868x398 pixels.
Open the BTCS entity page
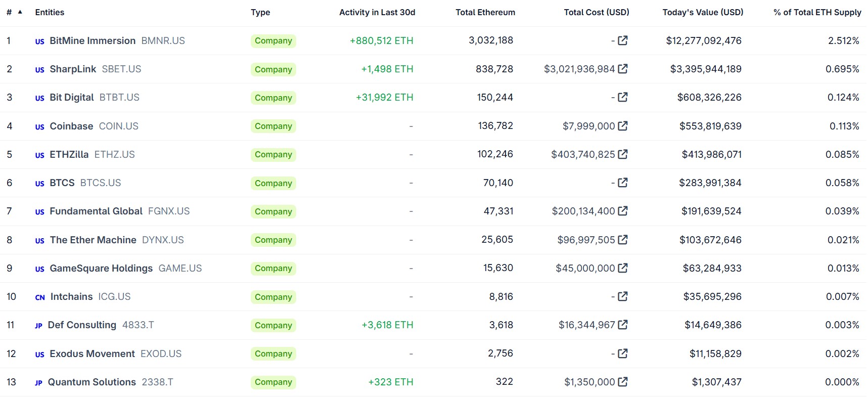62,183
